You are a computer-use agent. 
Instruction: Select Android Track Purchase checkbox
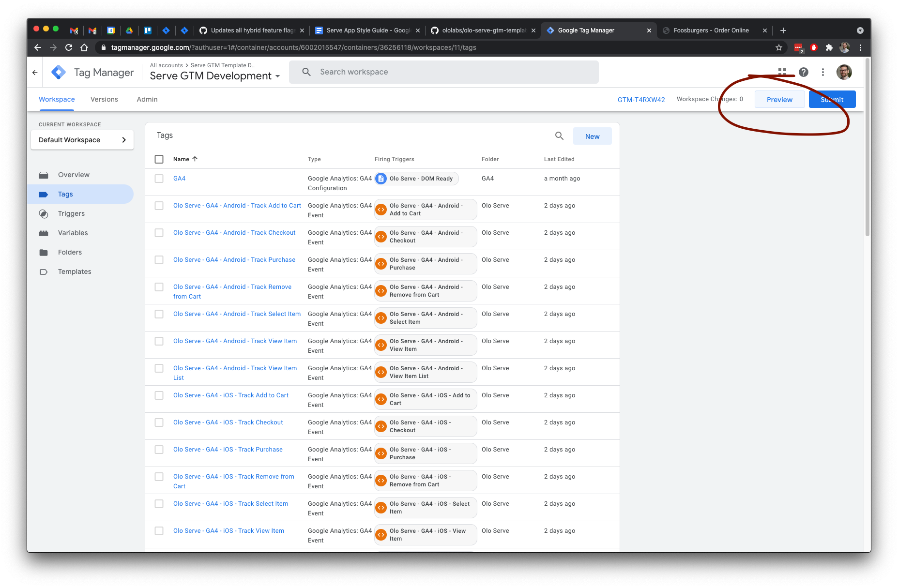point(159,260)
